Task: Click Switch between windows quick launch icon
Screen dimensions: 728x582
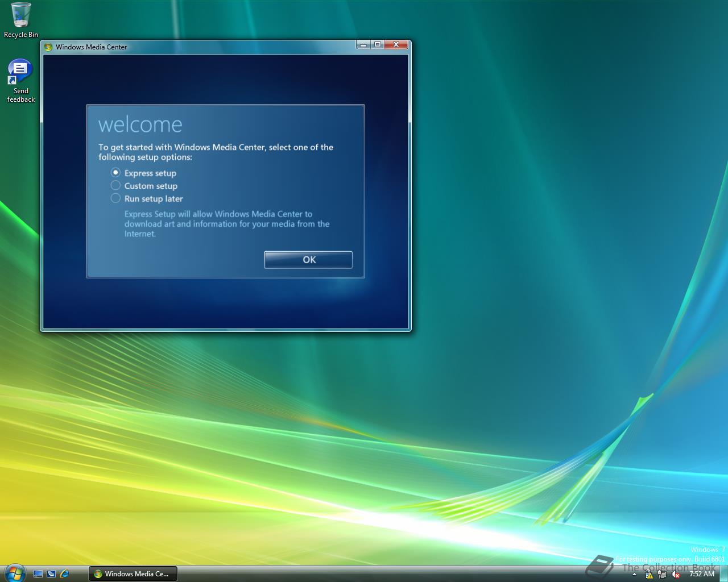Action: pyautogui.click(x=51, y=574)
